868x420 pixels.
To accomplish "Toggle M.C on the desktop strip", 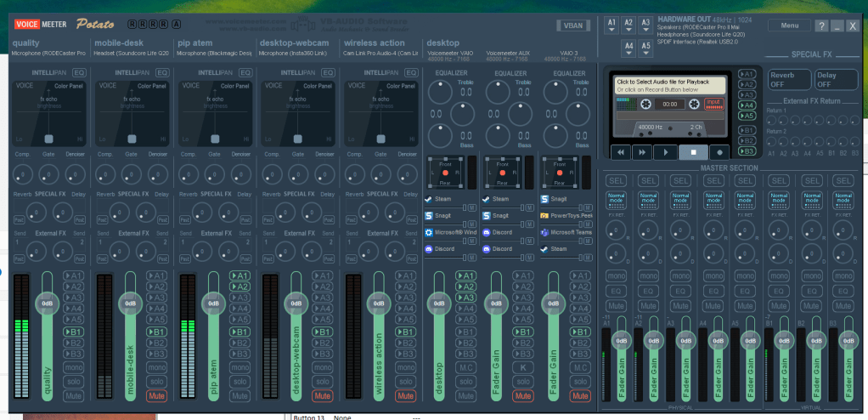I will pos(466,367).
